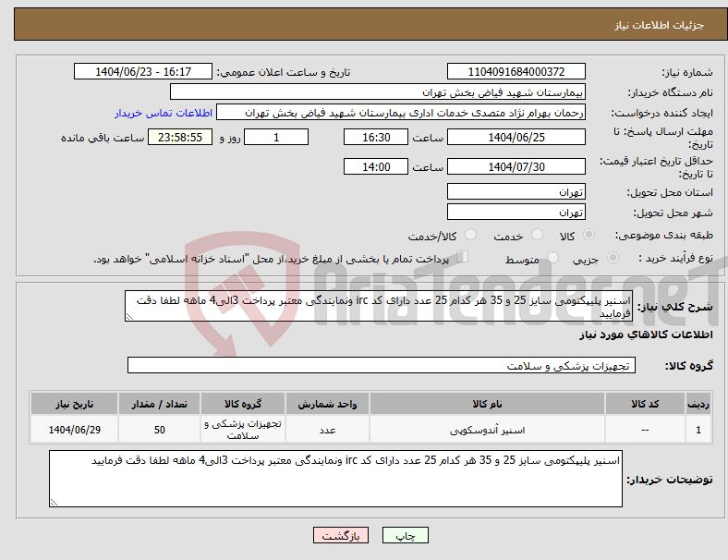Screen dimensions: 728x560
Task: Click the کد کالا column header
Action: pyautogui.click(x=645, y=404)
